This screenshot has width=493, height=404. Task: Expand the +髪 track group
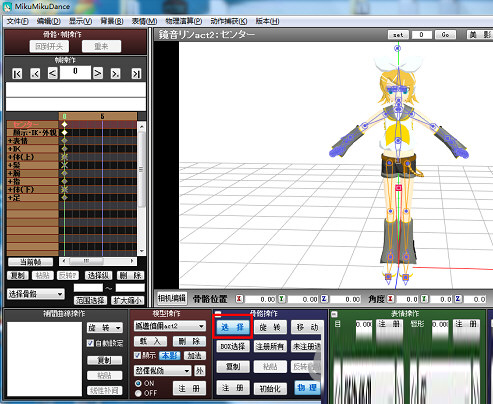coord(10,165)
